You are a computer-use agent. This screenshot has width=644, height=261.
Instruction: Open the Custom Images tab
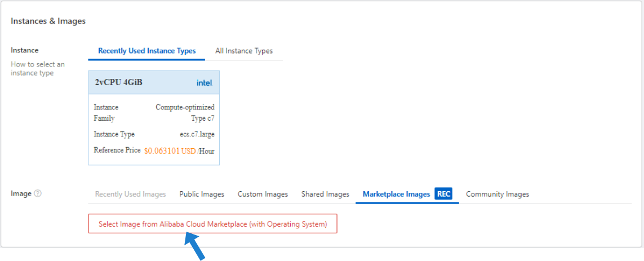pyautogui.click(x=263, y=194)
